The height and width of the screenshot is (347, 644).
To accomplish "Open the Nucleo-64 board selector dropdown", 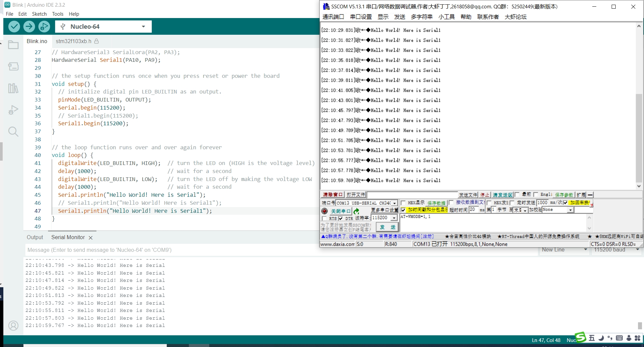I will (x=103, y=26).
